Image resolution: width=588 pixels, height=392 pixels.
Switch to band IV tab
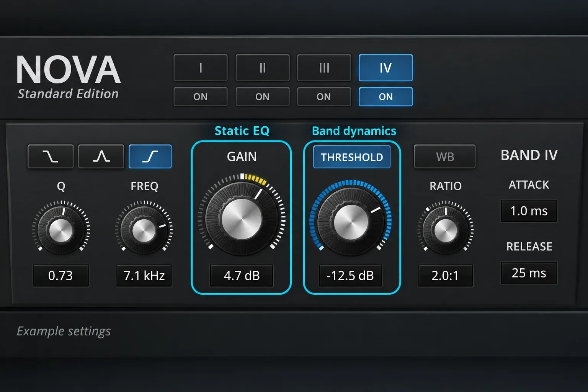coord(386,68)
